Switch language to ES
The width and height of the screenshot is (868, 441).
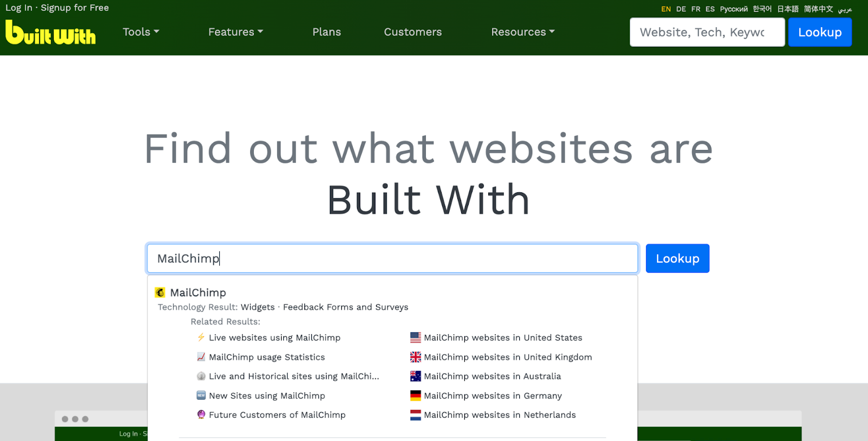coord(710,9)
